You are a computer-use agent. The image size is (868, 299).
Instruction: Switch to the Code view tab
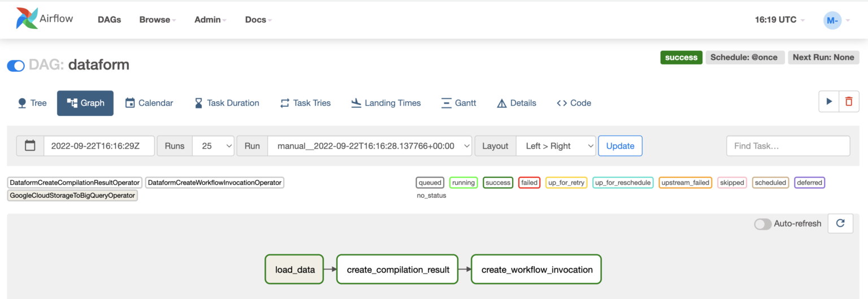574,103
